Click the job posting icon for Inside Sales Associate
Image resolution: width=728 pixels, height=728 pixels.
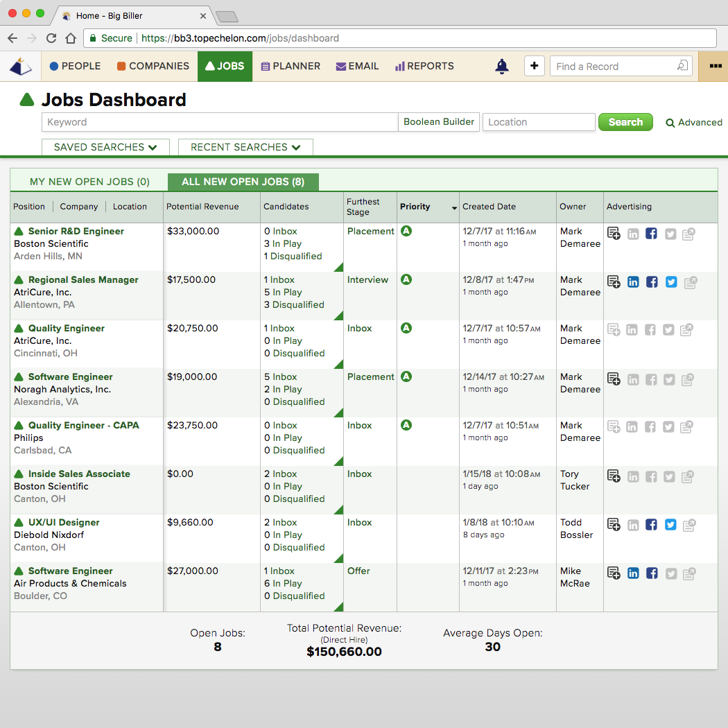coord(614,476)
